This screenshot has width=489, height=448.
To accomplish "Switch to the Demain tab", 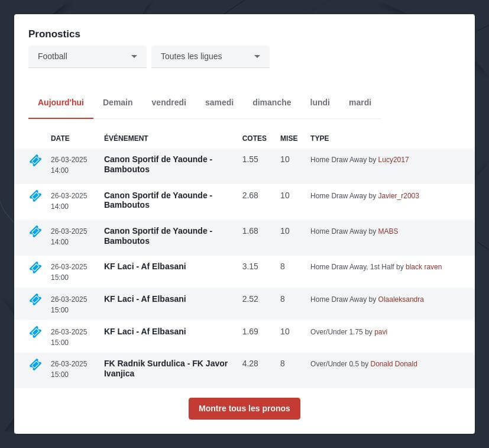I will [118, 102].
